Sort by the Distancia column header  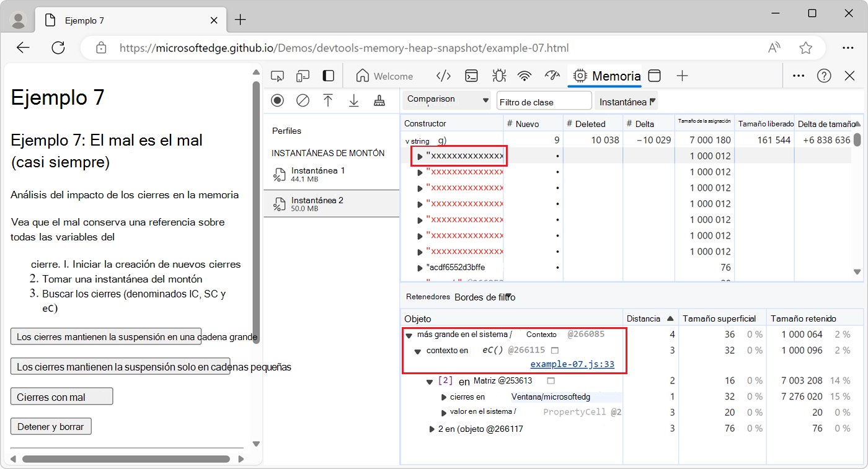[650, 318]
